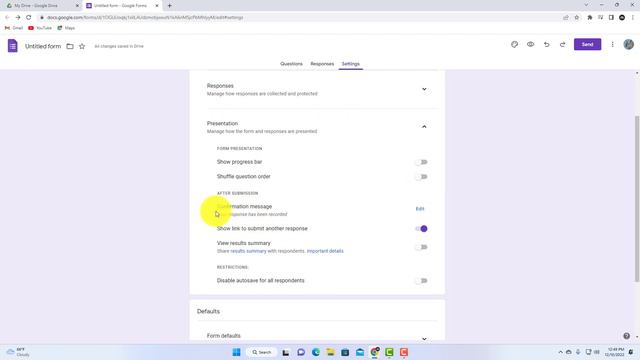The width and height of the screenshot is (640, 360).
Task: Open Windows Start menu
Action: 236,352
